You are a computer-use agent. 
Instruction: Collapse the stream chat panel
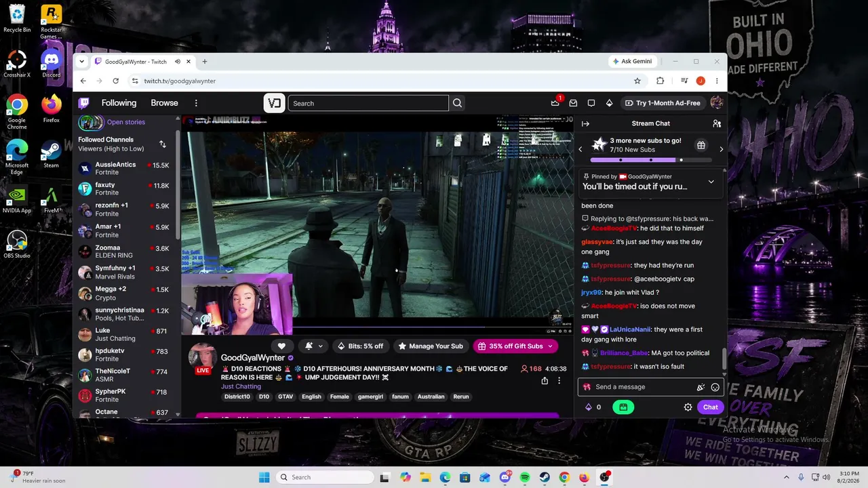585,123
